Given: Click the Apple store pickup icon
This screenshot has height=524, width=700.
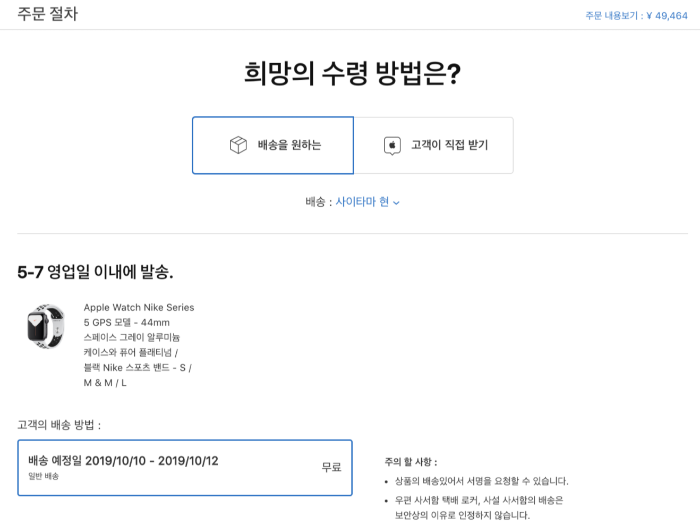Looking at the screenshot, I should click(x=392, y=146).
